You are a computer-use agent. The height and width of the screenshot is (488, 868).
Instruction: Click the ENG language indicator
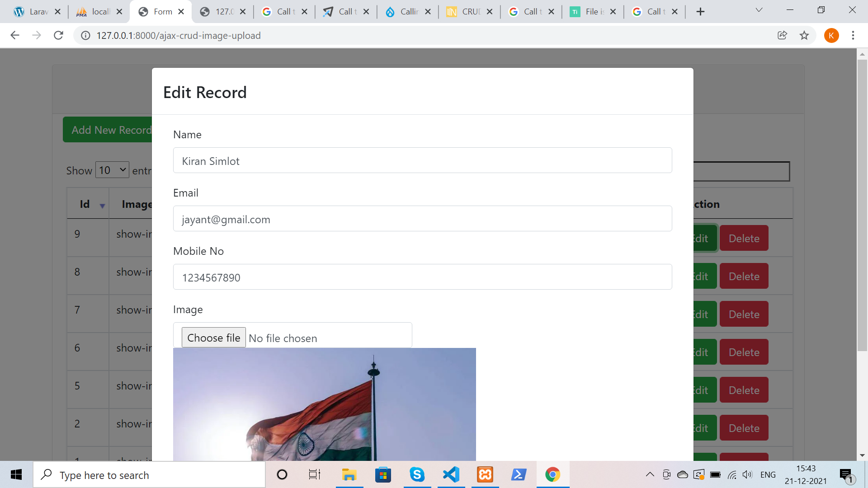coord(768,474)
